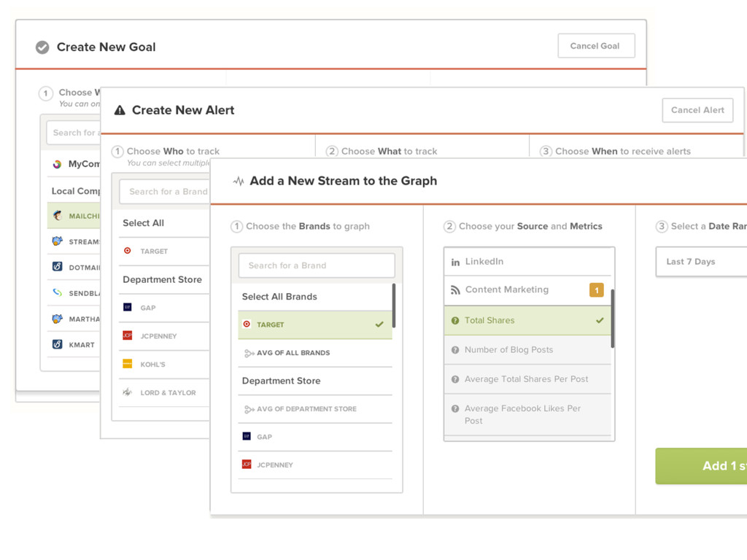
Task: Click Kmart logo in Create New Goal
Action: (57, 344)
